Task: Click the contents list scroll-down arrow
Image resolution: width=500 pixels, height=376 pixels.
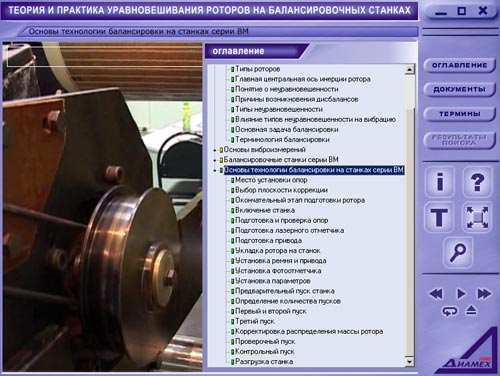Action: (x=409, y=361)
